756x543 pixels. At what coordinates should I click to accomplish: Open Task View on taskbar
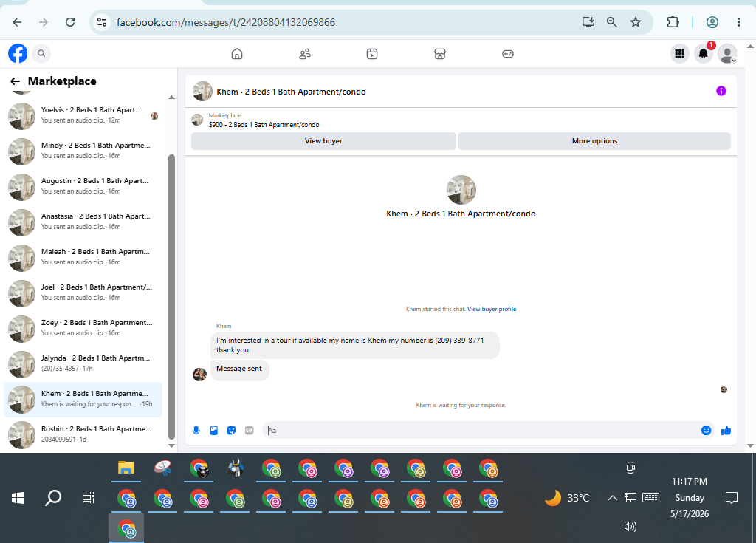(x=89, y=498)
